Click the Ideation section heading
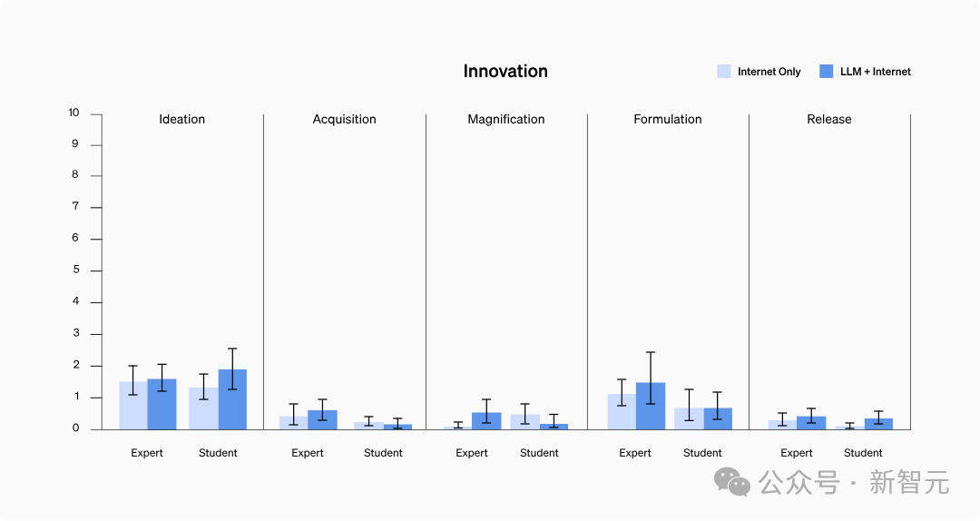The width and height of the screenshot is (980, 521). click(181, 120)
